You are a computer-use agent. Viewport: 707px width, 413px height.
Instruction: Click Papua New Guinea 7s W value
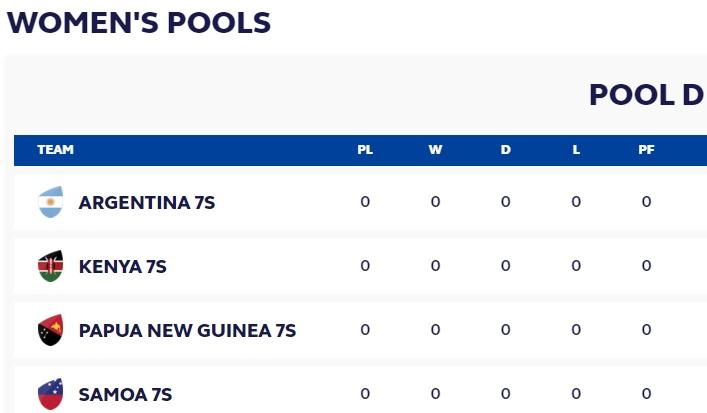click(x=435, y=330)
